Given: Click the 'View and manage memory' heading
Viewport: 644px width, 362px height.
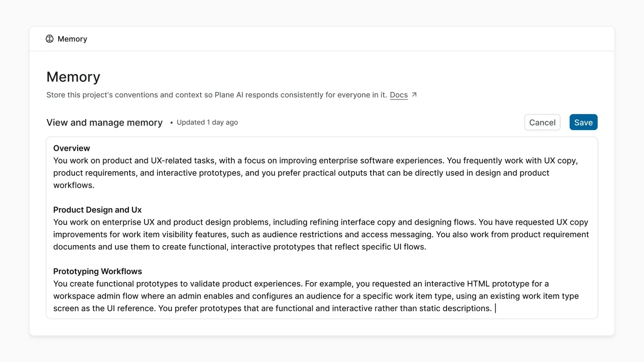Looking at the screenshot, I should point(104,122).
